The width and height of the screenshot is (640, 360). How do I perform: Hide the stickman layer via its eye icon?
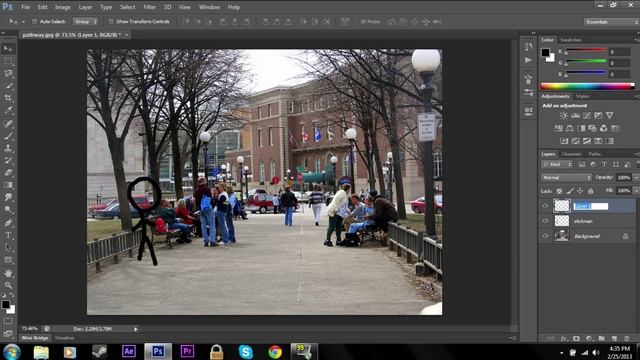[546, 221]
